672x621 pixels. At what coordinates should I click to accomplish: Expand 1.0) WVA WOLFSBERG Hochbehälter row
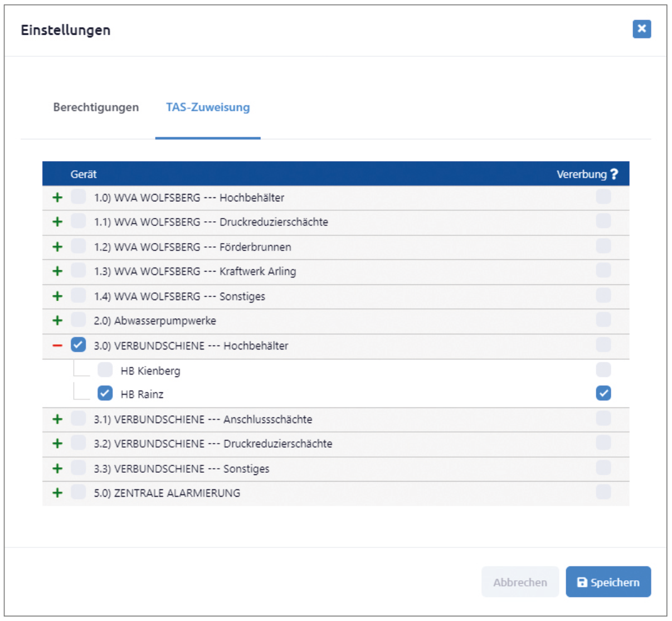pyautogui.click(x=57, y=197)
